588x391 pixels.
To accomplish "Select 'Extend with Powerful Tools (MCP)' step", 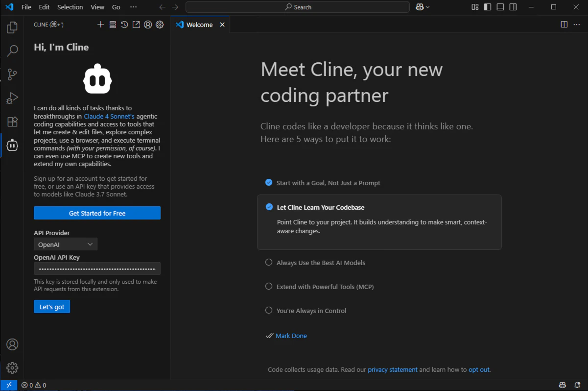I will pyautogui.click(x=319, y=287).
